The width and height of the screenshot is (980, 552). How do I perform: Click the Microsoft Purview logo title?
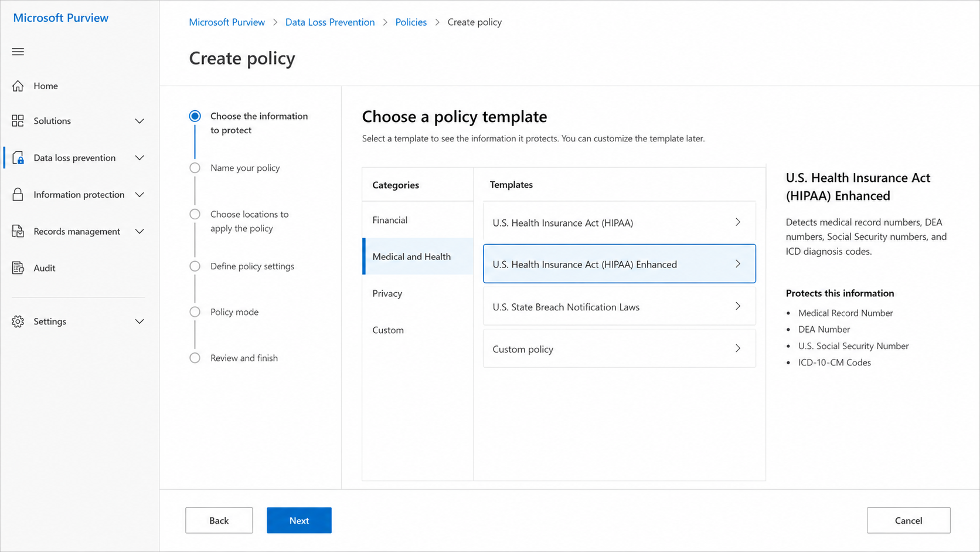[61, 18]
